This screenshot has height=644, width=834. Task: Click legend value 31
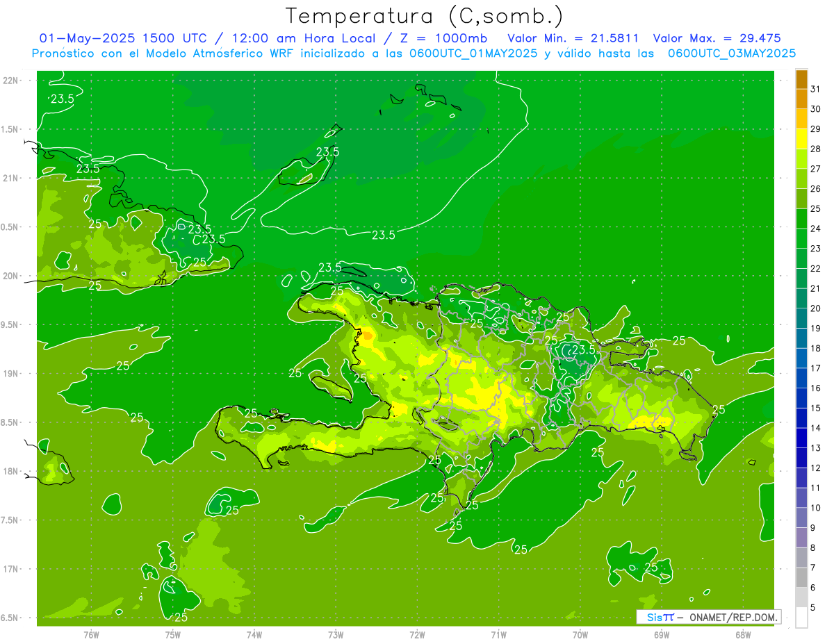coord(815,89)
